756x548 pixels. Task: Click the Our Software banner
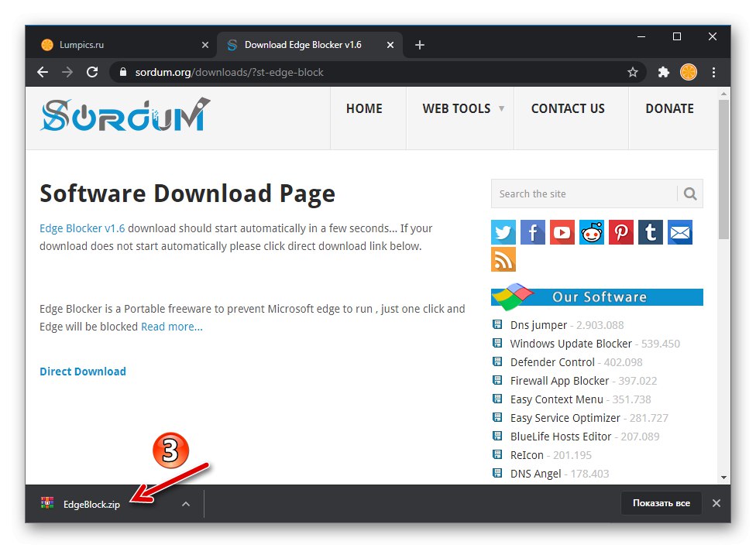tap(597, 297)
